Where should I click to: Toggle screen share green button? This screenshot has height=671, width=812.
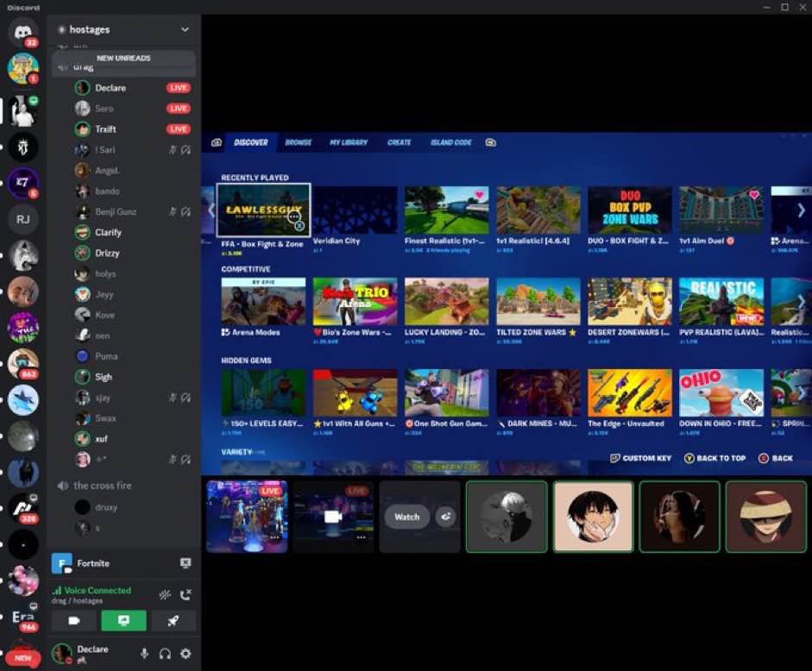point(123,621)
